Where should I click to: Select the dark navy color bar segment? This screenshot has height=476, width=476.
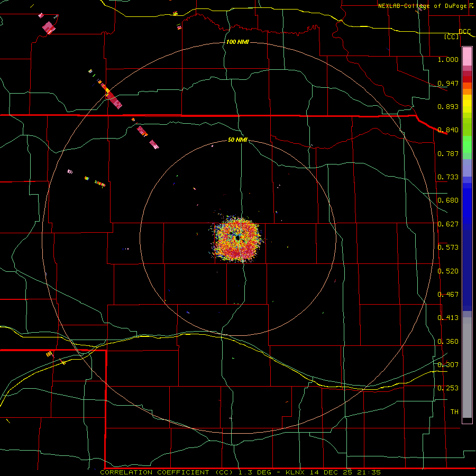tap(467, 270)
